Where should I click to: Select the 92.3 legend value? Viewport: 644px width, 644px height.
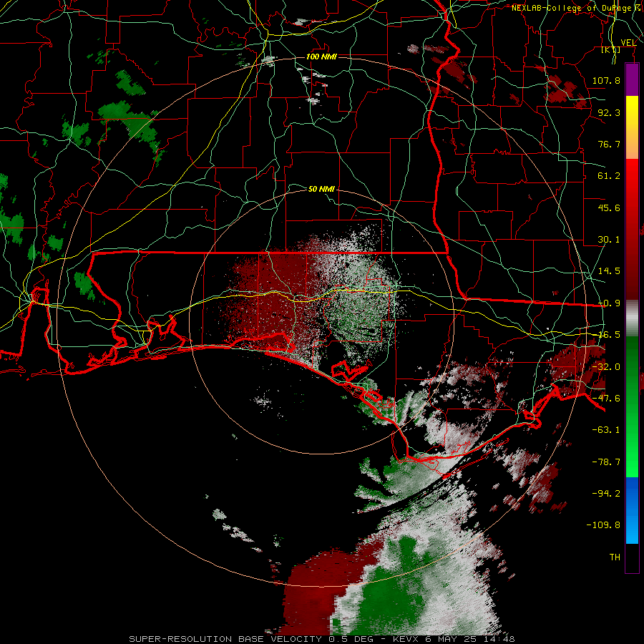click(x=609, y=112)
